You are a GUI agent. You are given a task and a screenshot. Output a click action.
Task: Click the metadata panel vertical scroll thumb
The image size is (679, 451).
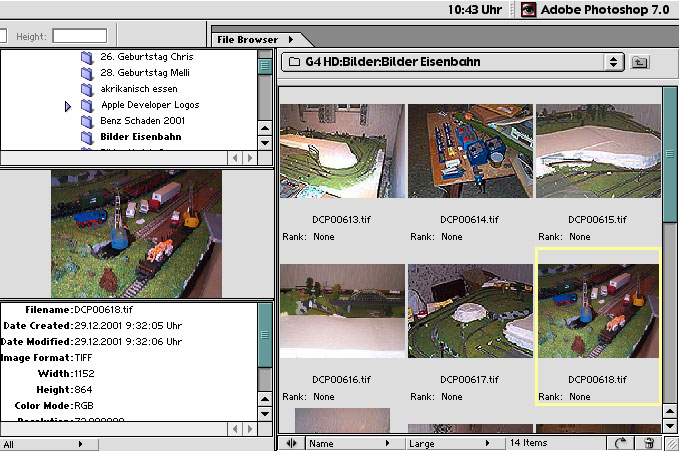[x=265, y=335]
